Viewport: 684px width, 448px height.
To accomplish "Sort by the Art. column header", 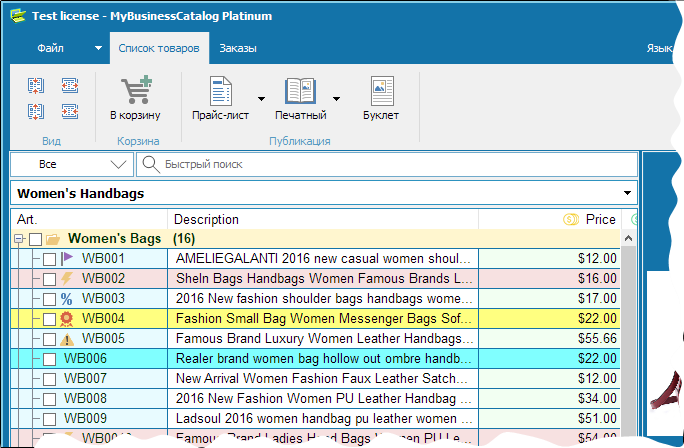I will tap(89, 219).
